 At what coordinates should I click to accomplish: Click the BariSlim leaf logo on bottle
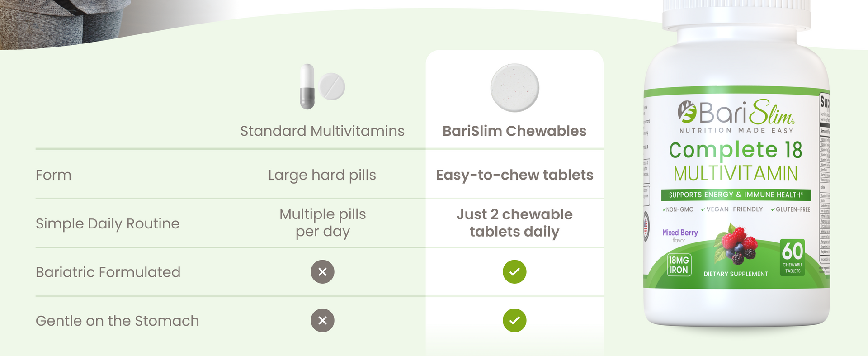[687, 112]
